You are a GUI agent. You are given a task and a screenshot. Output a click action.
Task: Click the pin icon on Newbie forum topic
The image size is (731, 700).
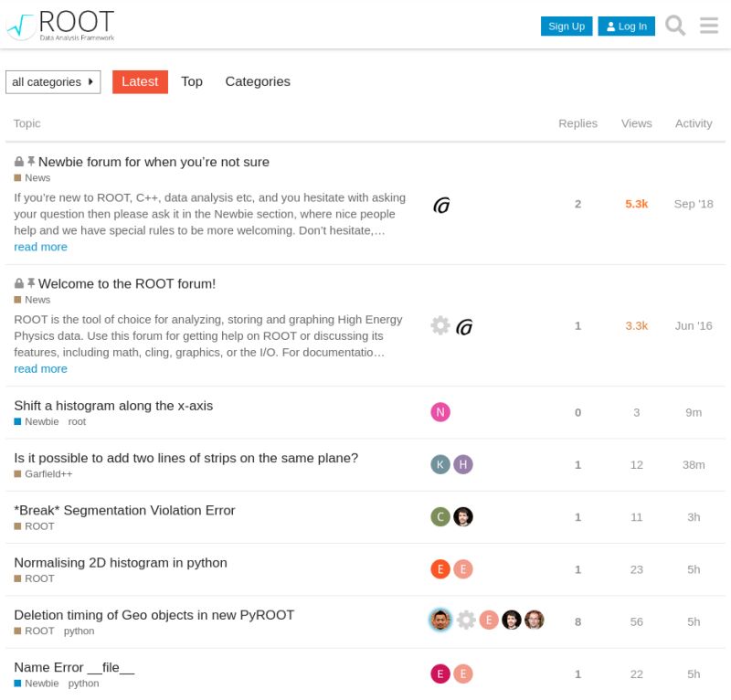click(x=30, y=161)
